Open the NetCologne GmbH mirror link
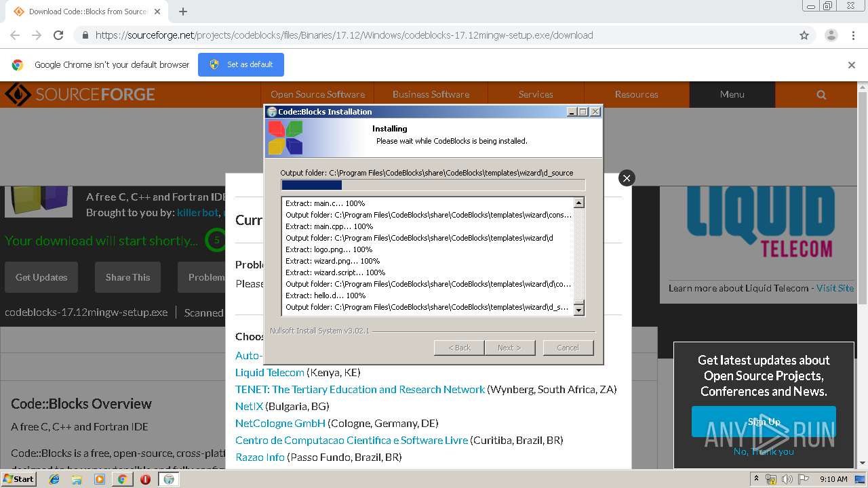The width and height of the screenshot is (868, 488). pos(280,423)
